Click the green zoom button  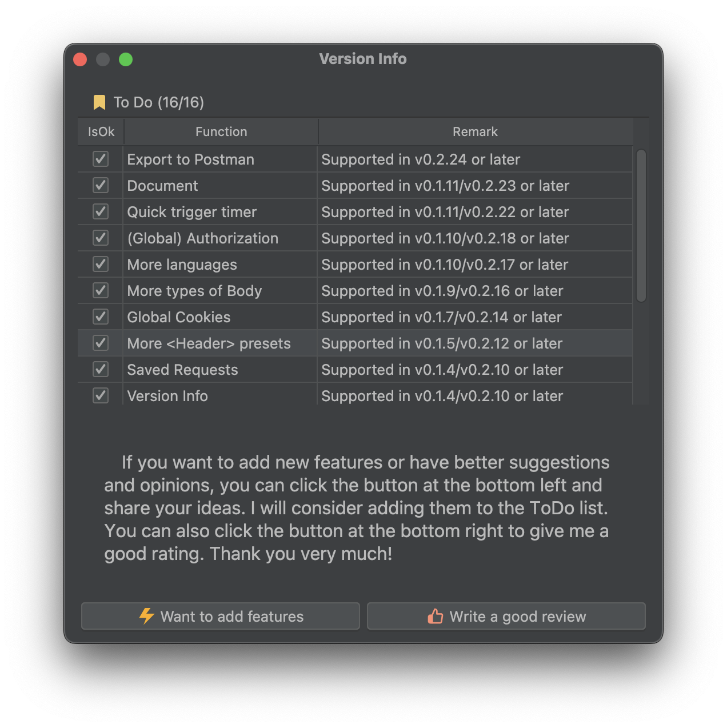(126, 59)
